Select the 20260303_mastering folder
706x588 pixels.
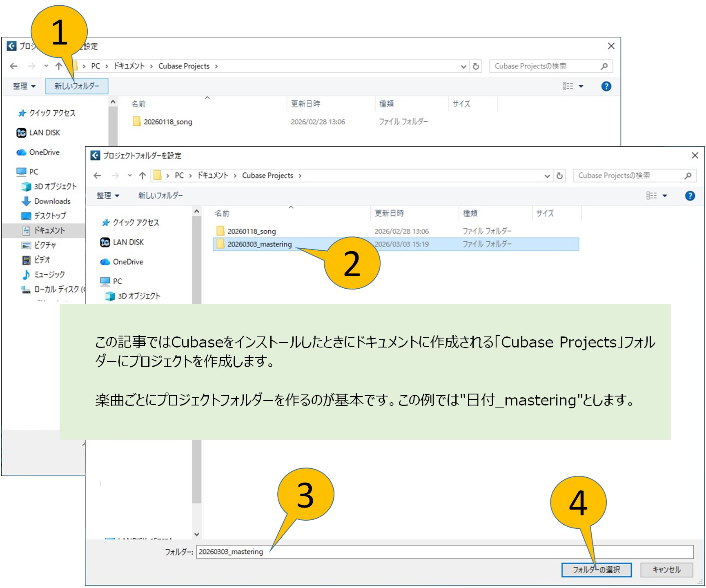click(x=259, y=244)
